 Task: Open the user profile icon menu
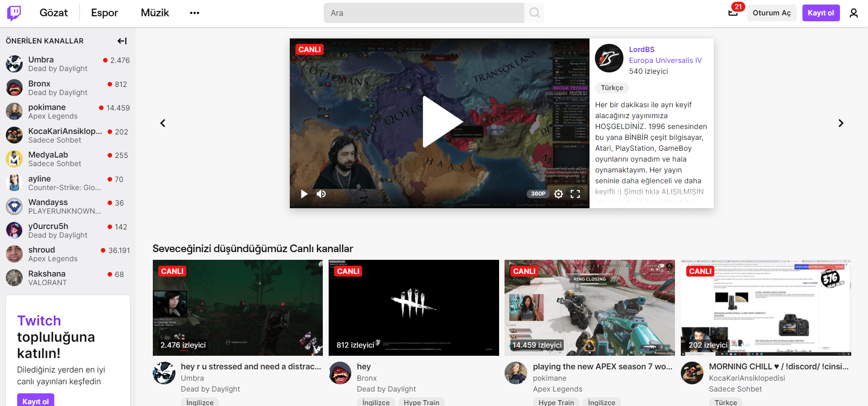[854, 13]
